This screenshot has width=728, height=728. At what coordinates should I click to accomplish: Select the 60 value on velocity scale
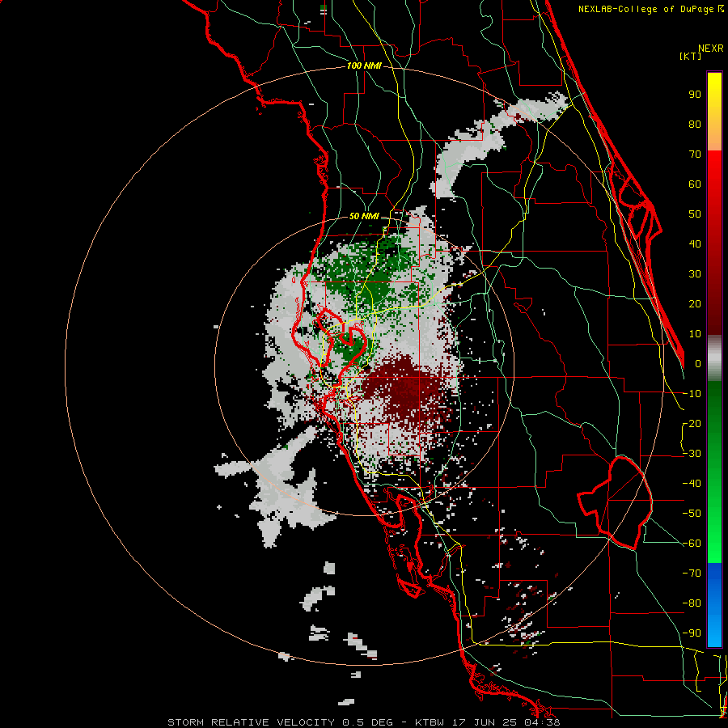[x=695, y=184]
